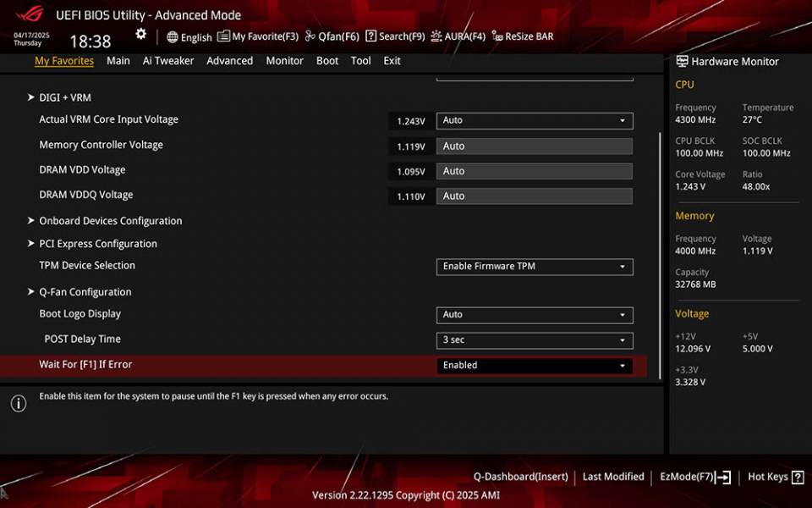The image size is (812, 508).
Task: Click EzMode exit arrow icon
Action: pos(723,477)
